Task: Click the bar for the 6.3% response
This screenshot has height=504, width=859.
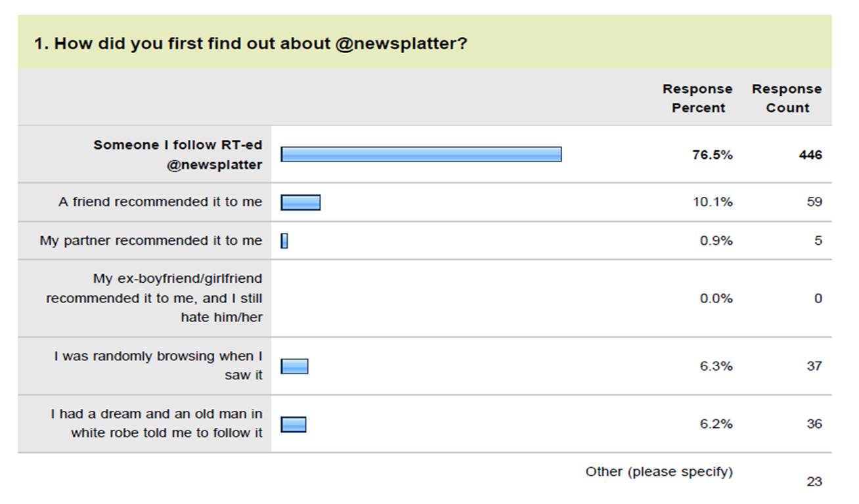Action: 294,366
